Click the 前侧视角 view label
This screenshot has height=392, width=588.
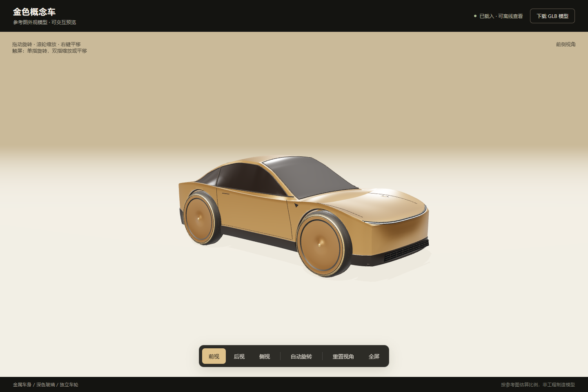[566, 44]
